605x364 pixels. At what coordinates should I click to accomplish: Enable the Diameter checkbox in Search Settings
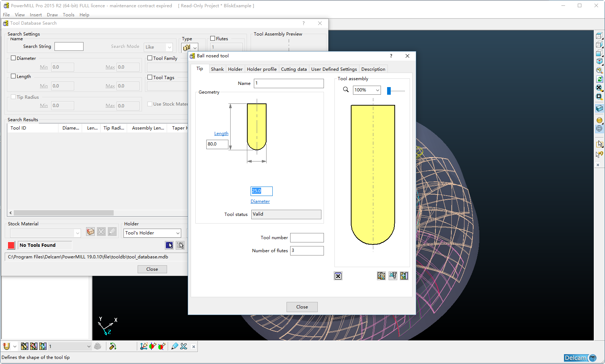coord(13,58)
